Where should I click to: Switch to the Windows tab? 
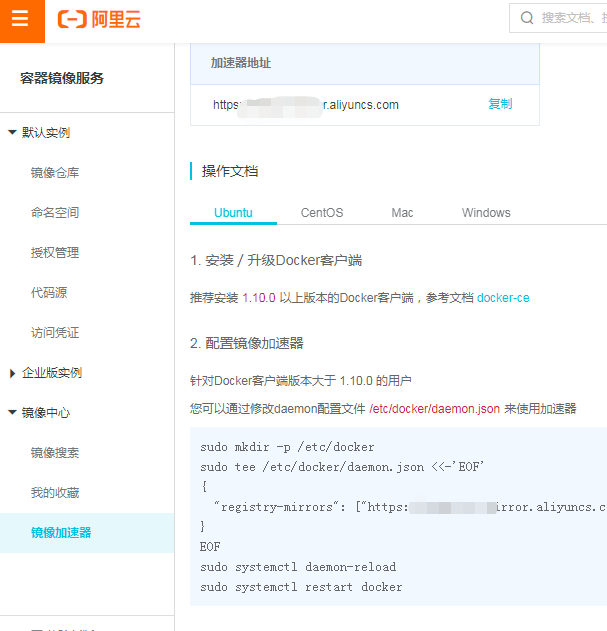[486, 212]
